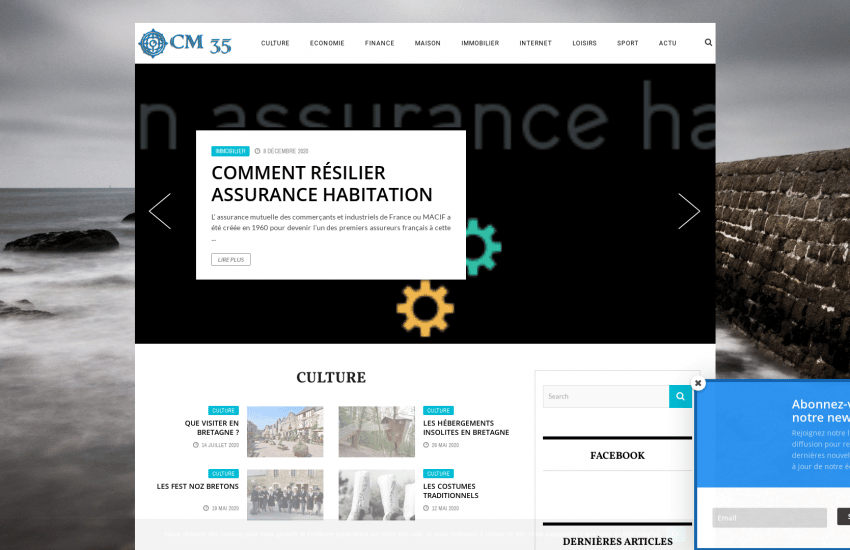This screenshot has height=550, width=850.
Task: Open the Internet menu item
Action: point(536,43)
